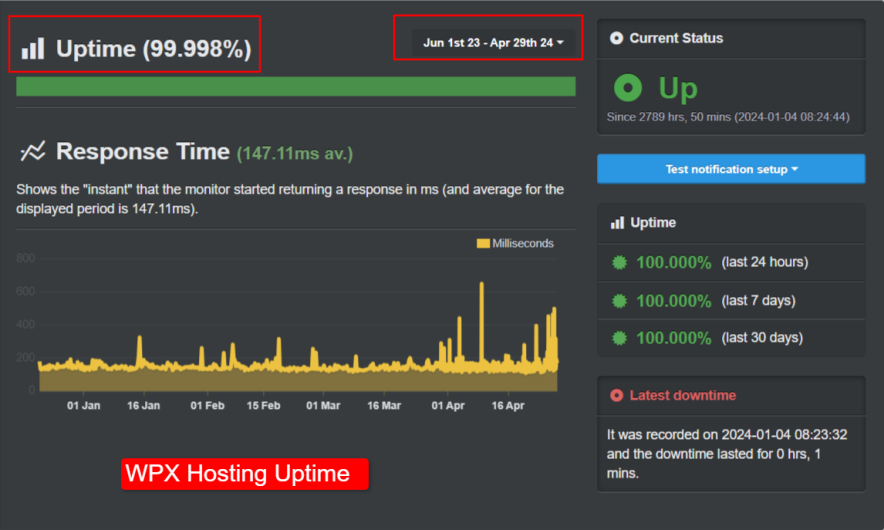The image size is (884, 530).
Task: Click the green badge icon for last 7 days
Action: pos(619,301)
